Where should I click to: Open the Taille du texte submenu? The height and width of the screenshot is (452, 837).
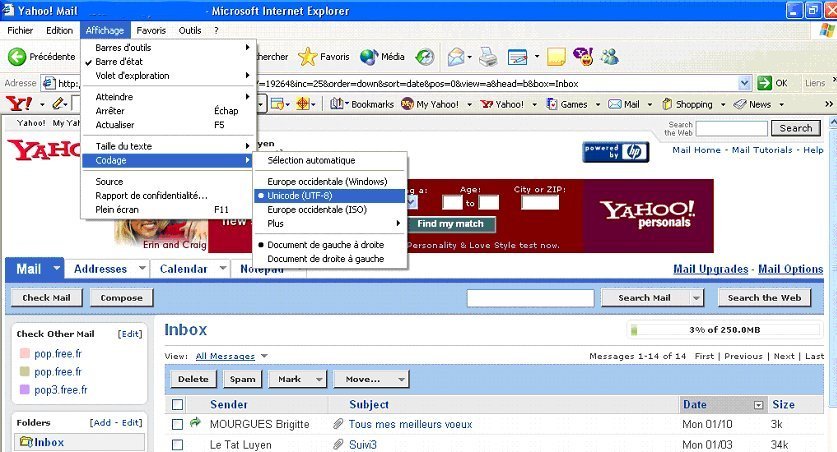point(168,146)
